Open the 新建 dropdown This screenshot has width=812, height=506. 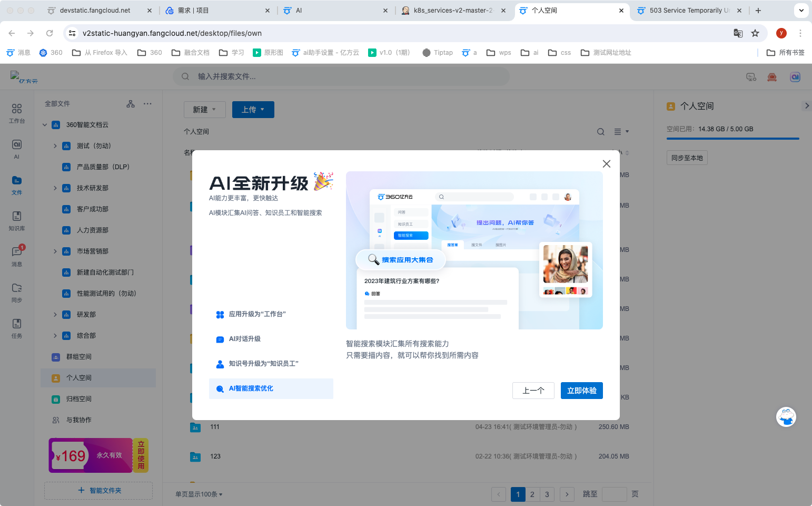[205, 110]
